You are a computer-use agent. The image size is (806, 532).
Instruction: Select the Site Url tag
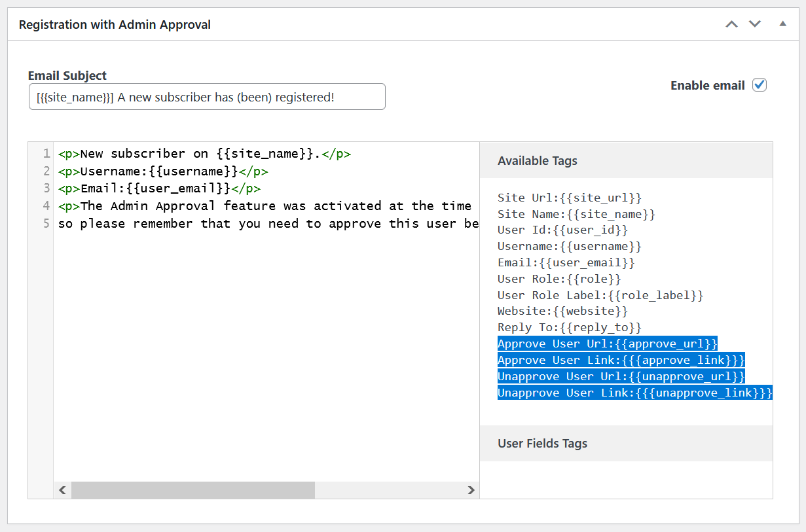click(569, 198)
